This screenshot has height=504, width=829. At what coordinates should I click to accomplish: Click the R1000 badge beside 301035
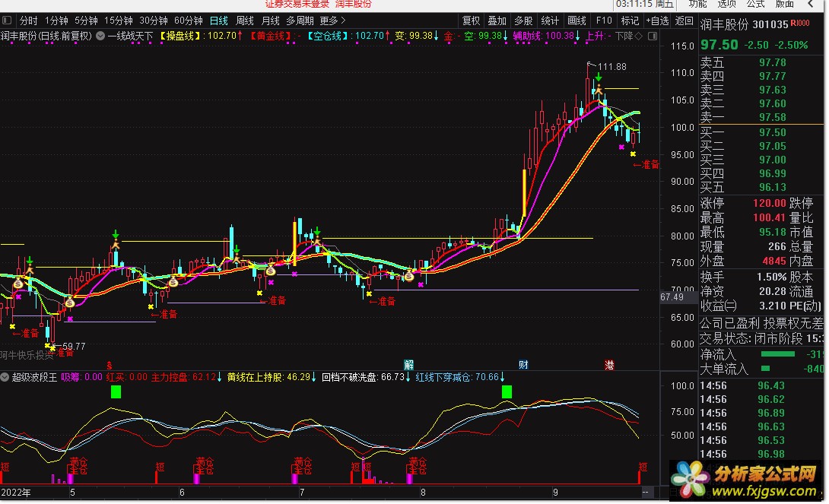[800, 24]
